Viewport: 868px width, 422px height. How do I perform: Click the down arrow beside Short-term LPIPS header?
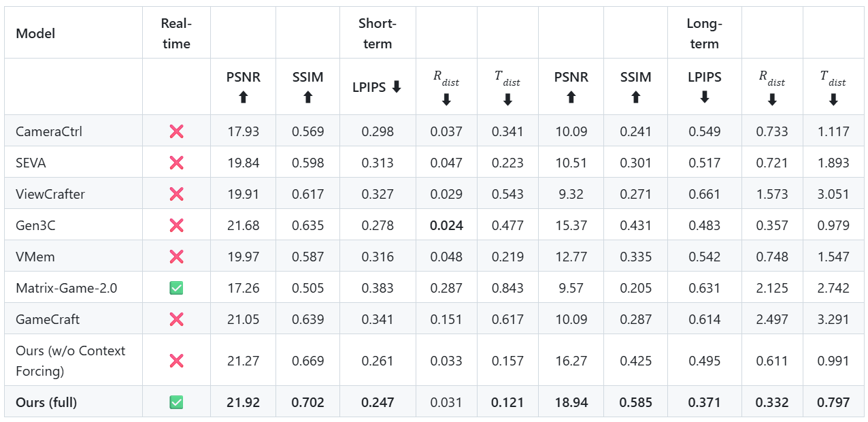pyautogui.click(x=397, y=87)
